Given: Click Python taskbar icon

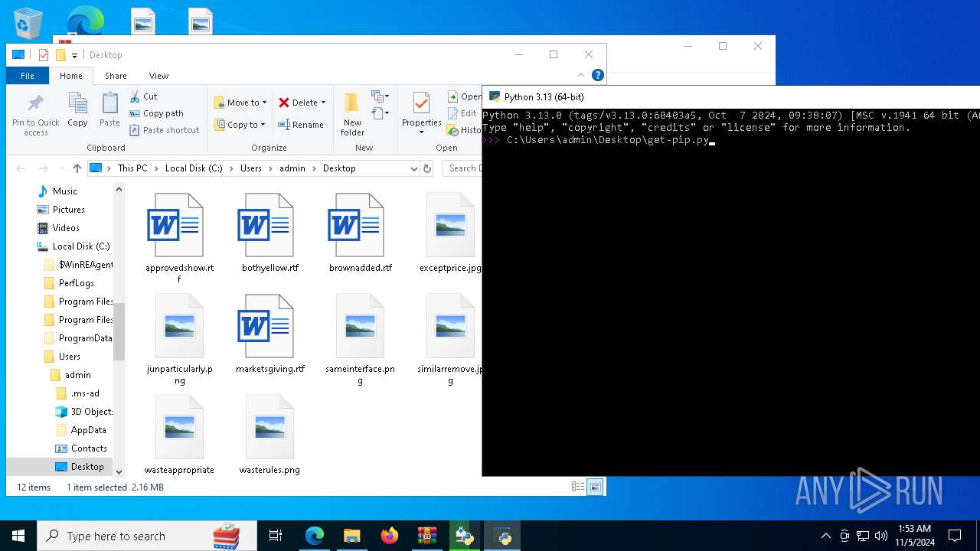Looking at the screenshot, I should (503, 536).
